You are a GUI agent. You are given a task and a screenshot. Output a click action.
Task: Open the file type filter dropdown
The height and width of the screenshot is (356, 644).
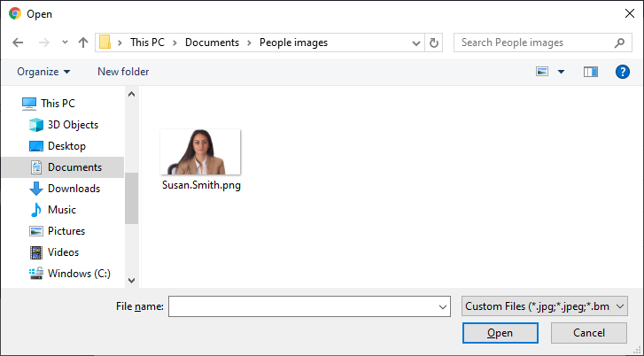[x=545, y=306]
